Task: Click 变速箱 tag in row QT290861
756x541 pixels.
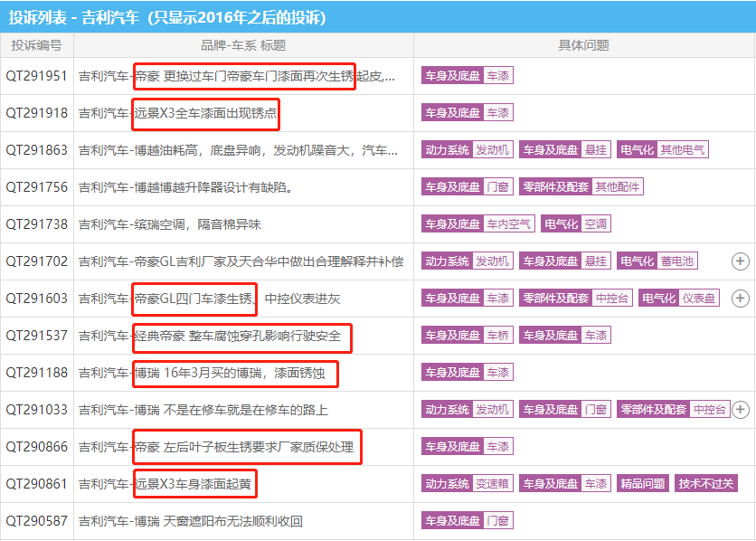Action: (x=493, y=484)
